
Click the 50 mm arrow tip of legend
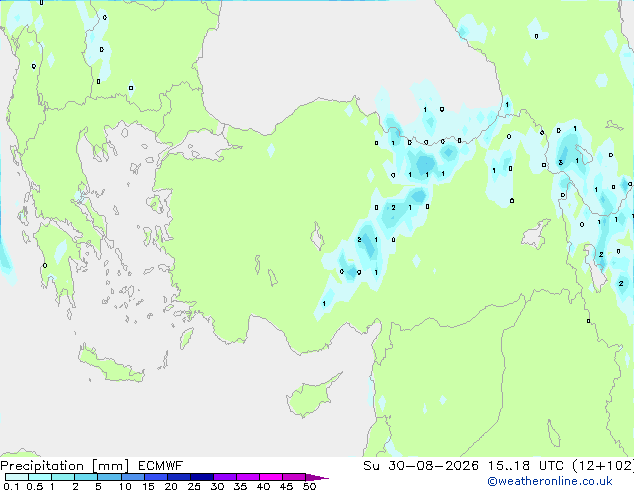(x=317, y=477)
